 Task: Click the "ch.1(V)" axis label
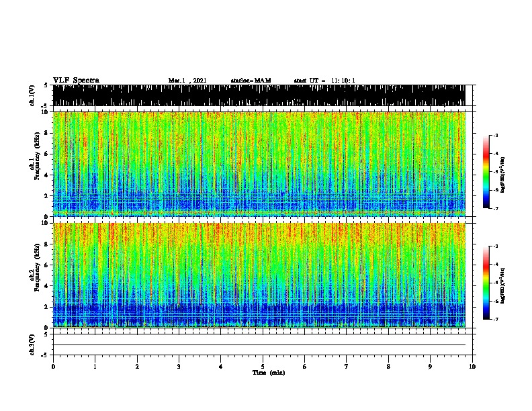pyautogui.click(x=32, y=95)
